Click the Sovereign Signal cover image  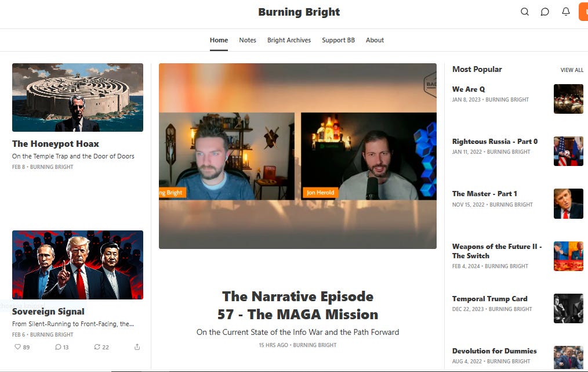pyautogui.click(x=78, y=265)
